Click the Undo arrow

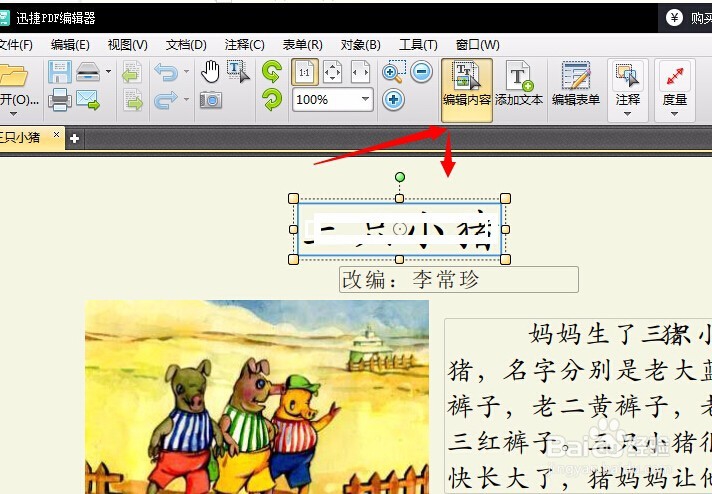click(x=166, y=72)
